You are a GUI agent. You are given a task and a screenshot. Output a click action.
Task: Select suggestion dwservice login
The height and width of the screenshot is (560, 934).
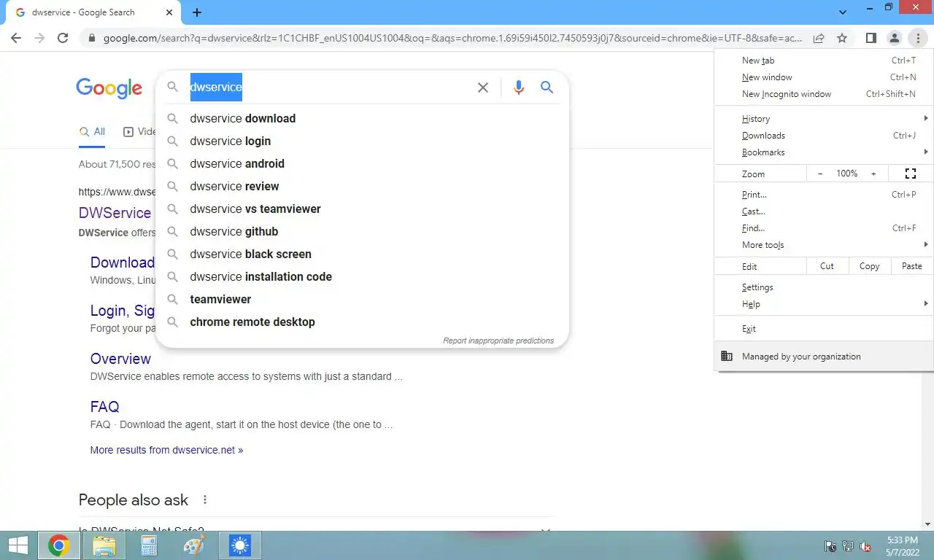[x=362, y=141]
